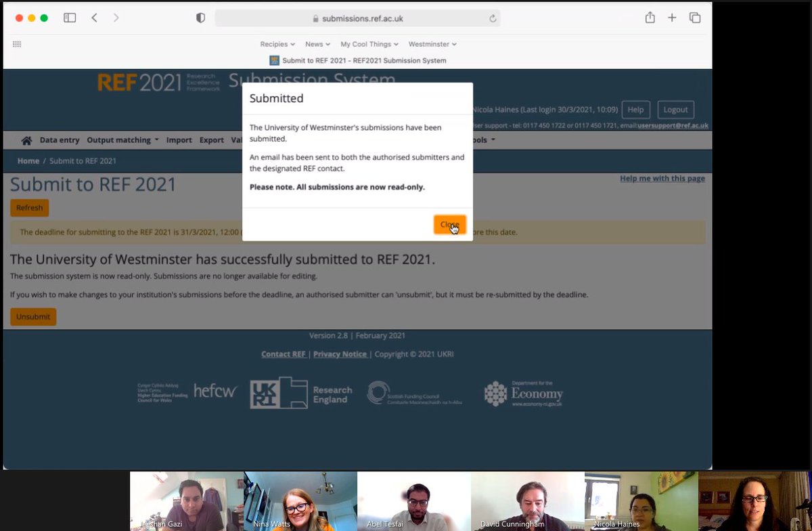Open the Data entry menu
This screenshot has height=531, width=812.
[x=60, y=140]
